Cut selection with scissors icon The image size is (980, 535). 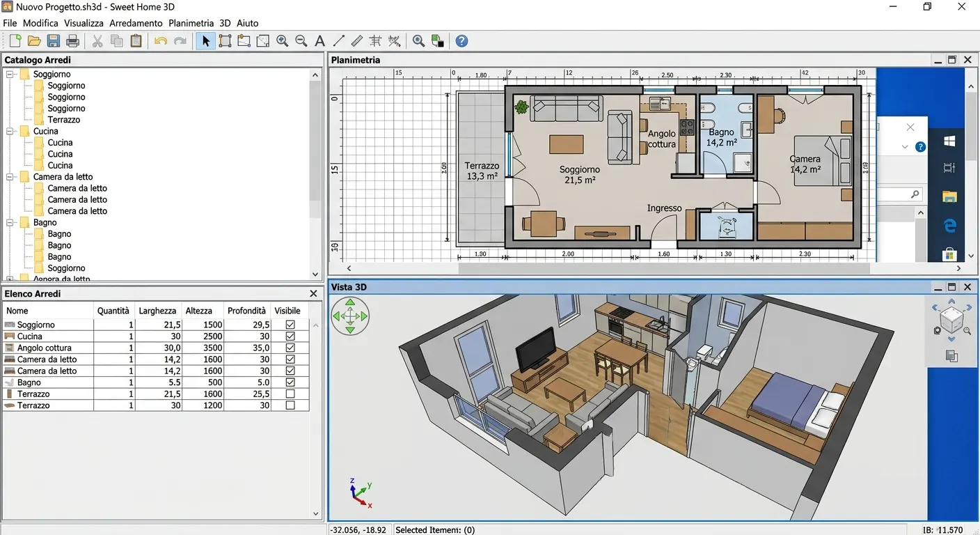(97, 41)
